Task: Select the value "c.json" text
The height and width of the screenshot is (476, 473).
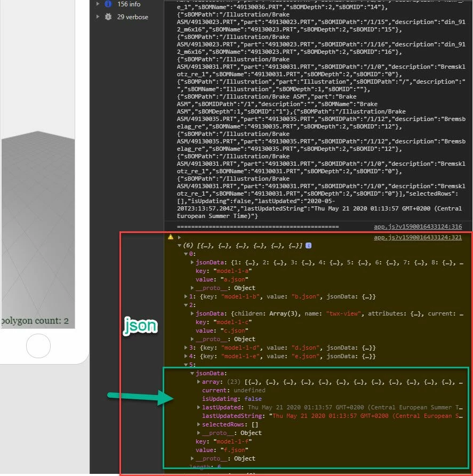Action: [234, 330]
